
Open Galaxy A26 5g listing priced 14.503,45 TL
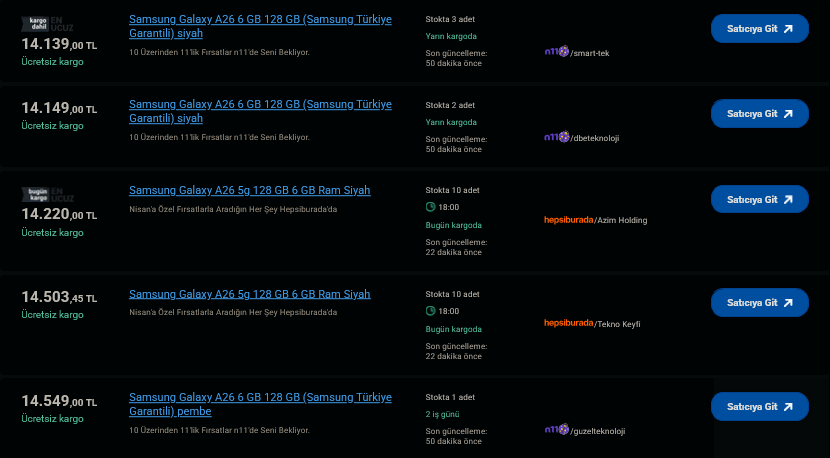point(250,294)
